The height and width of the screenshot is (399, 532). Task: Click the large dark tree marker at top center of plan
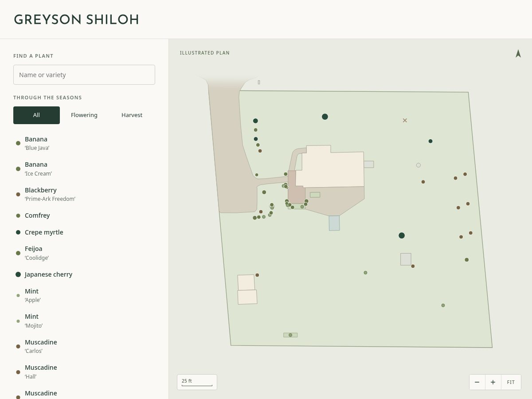pos(325,117)
